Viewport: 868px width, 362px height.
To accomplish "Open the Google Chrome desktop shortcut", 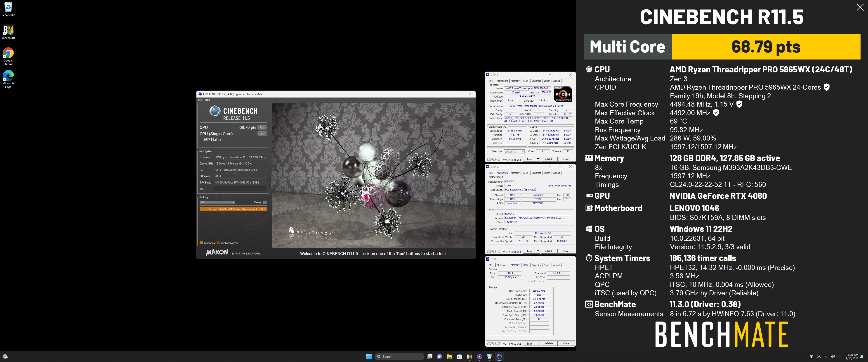I will pyautogui.click(x=8, y=56).
